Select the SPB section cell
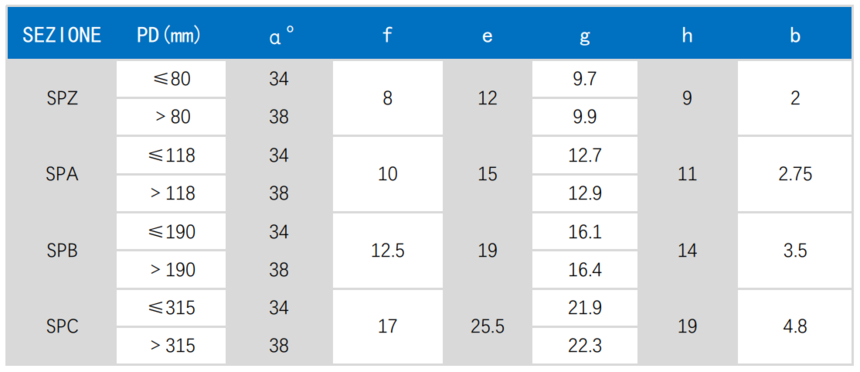 click(62, 251)
